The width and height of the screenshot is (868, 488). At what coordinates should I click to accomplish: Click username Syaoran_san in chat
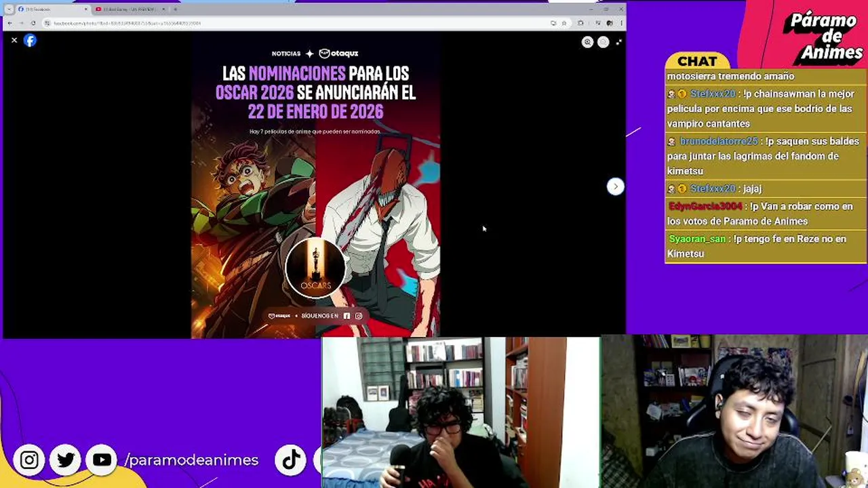[x=697, y=239]
